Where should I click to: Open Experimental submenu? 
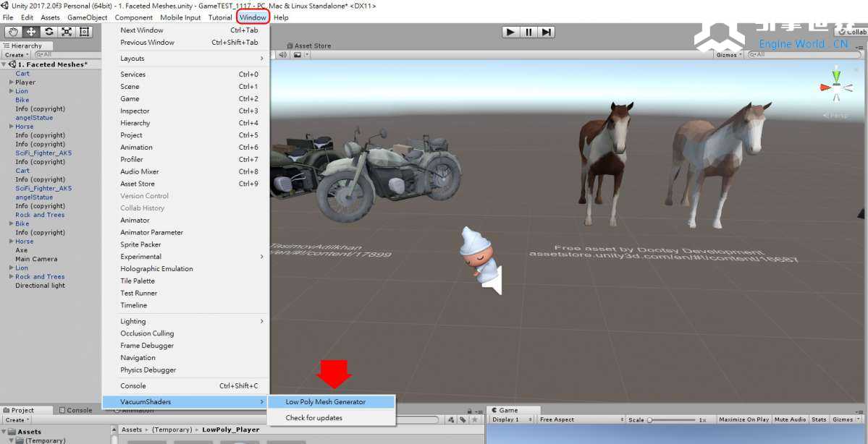185,257
